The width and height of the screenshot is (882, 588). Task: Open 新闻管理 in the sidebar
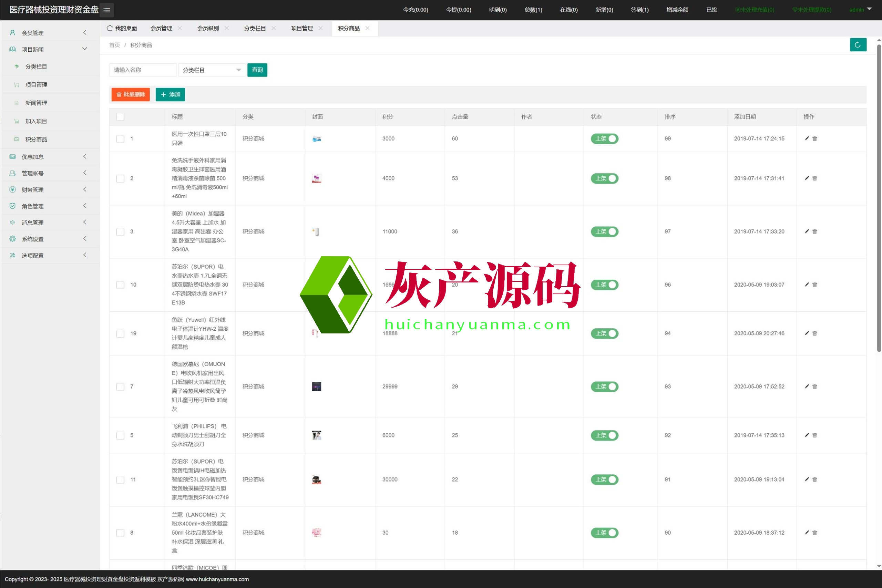click(x=36, y=103)
